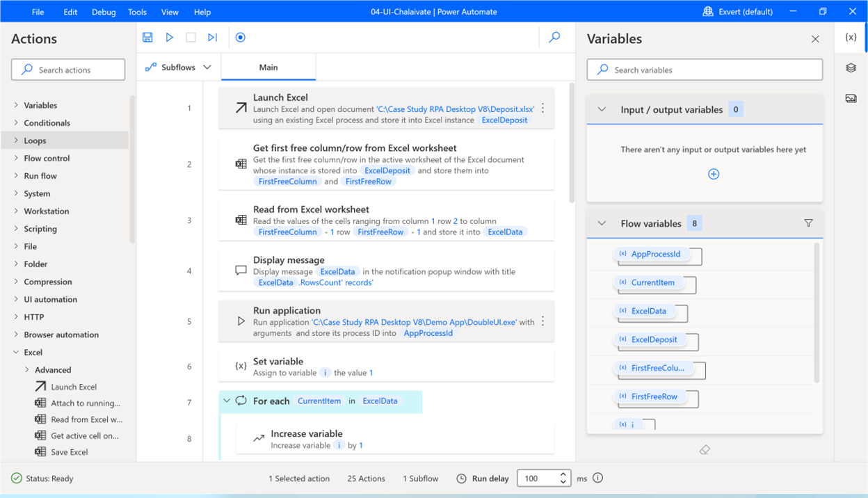Collapse the Flow variables section
Image resolution: width=868 pixels, height=498 pixels.
[601, 223]
